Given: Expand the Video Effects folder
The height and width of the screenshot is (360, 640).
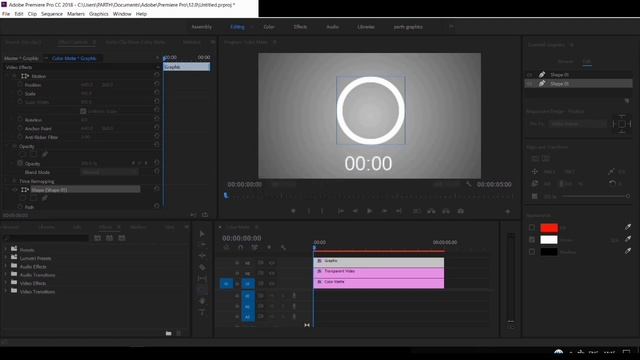Looking at the screenshot, I should tap(5, 283).
